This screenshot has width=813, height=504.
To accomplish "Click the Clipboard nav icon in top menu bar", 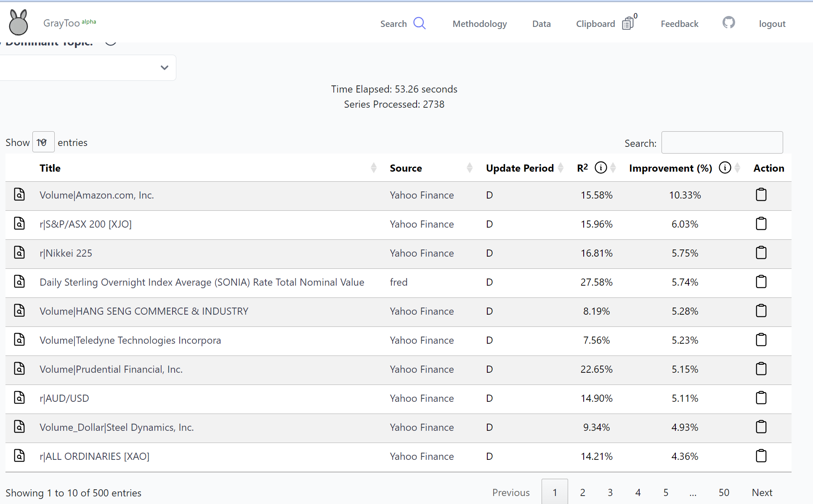I will point(627,23).
